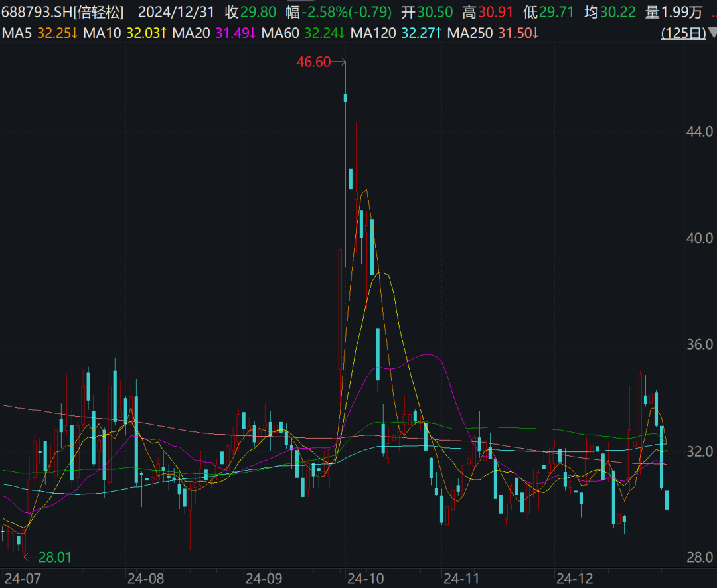Open the (125日) period dropdown
The image size is (717, 588).
pyautogui.click(x=688, y=33)
